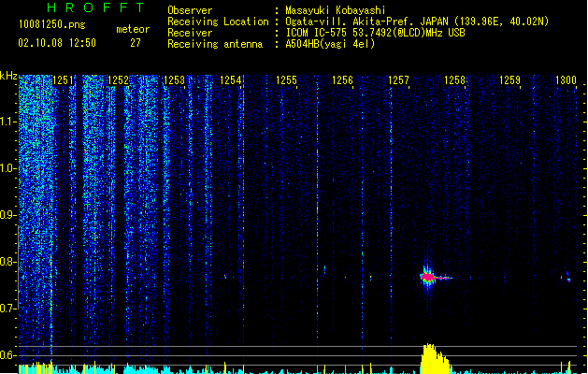Screen dimensions: 588x374
Task: Click the meteor count 27
Action: 136,43
